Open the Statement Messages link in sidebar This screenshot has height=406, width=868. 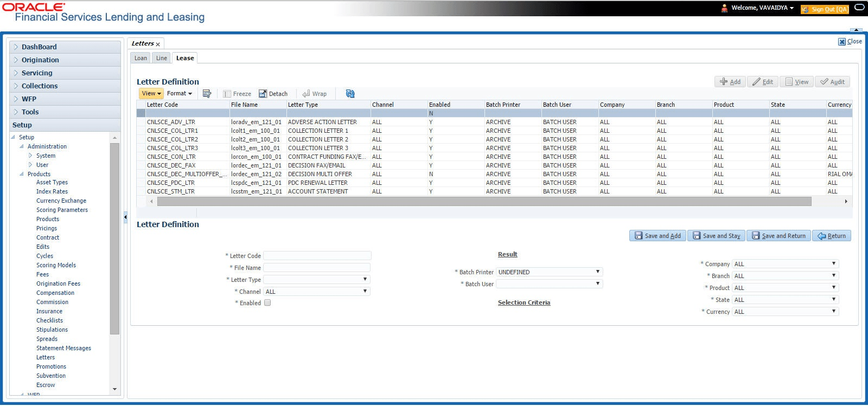[x=63, y=348]
